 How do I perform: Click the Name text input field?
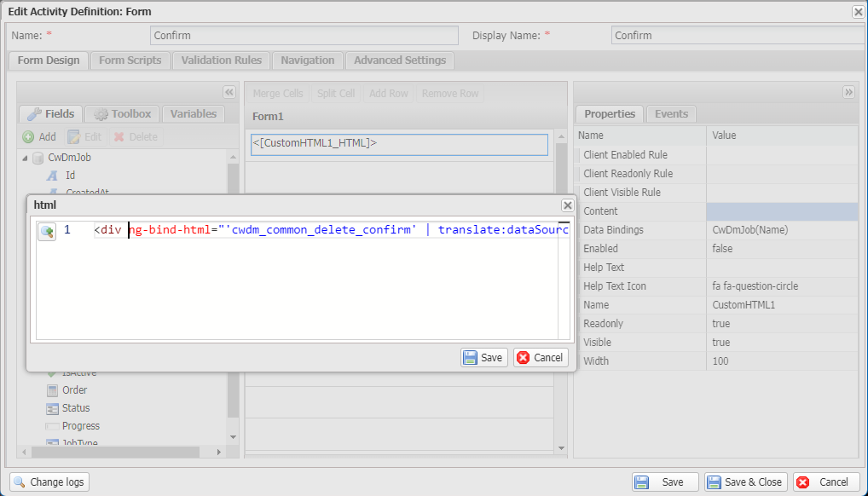[x=304, y=36]
